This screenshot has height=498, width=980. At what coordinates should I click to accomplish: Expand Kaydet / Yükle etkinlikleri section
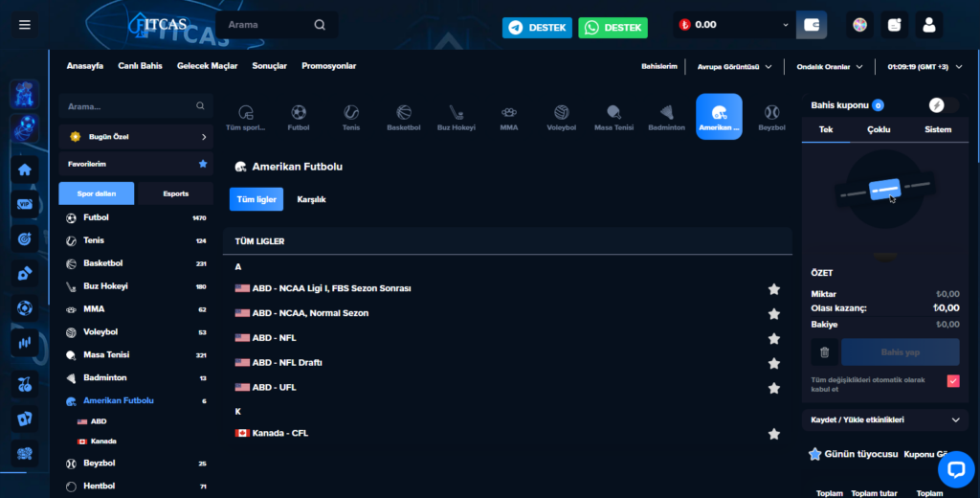pyautogui.click(x=885, y=419)
